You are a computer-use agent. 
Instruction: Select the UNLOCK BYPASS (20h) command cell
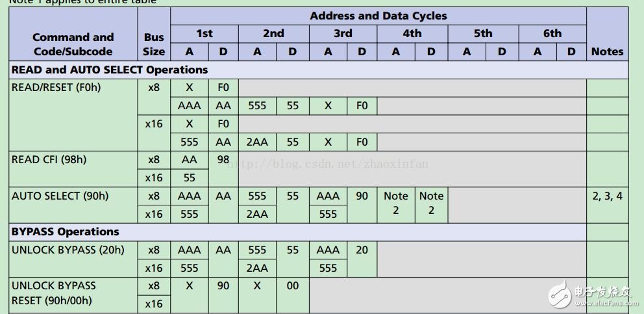[68, 250]
